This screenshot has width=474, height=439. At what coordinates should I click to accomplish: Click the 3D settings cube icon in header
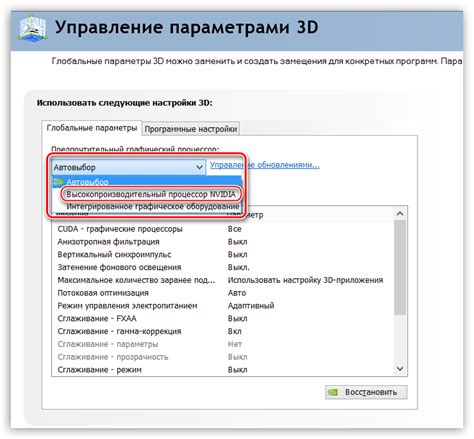click(x=33, y=29)
